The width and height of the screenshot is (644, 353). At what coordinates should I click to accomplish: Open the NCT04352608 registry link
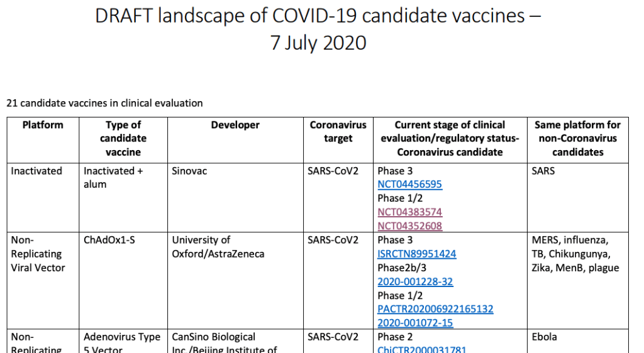pos(409,226)
